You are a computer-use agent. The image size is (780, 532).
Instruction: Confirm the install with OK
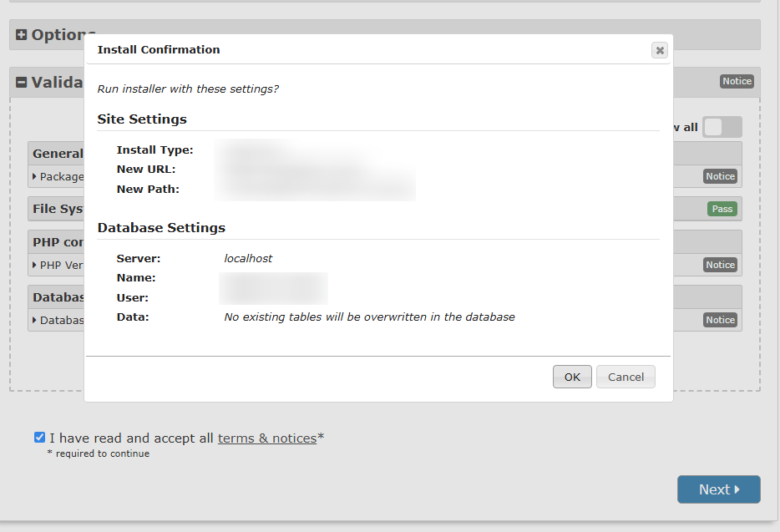[572, 377]
